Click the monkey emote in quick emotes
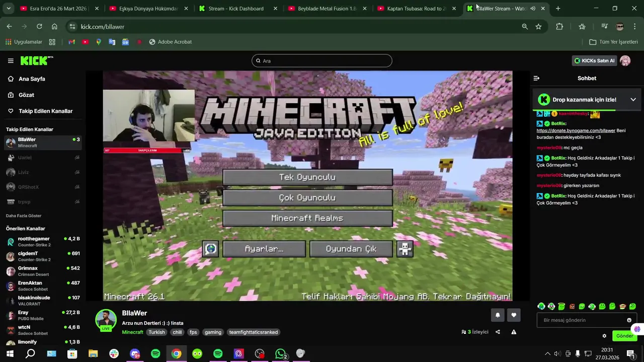Image resolution: width=644 pixels, height=362 pixels. click(622, 306)
